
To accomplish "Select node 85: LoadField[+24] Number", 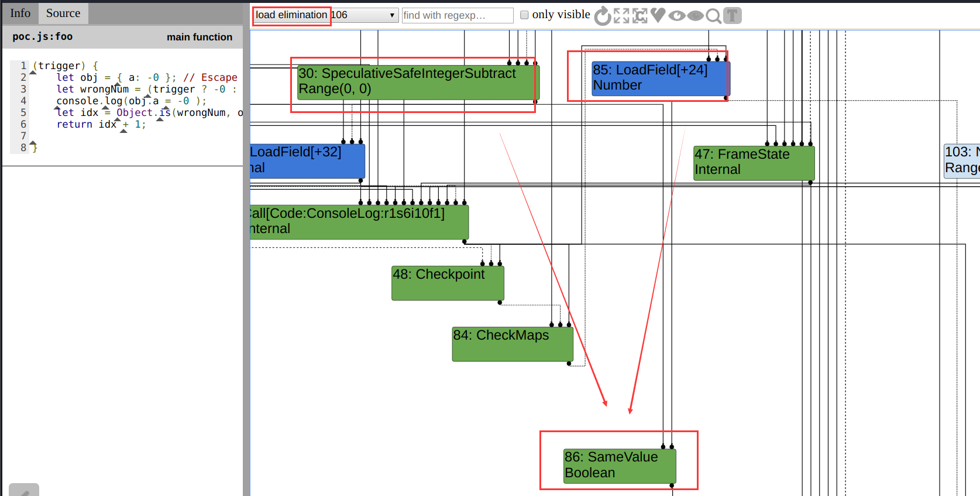I will [660, 78].
